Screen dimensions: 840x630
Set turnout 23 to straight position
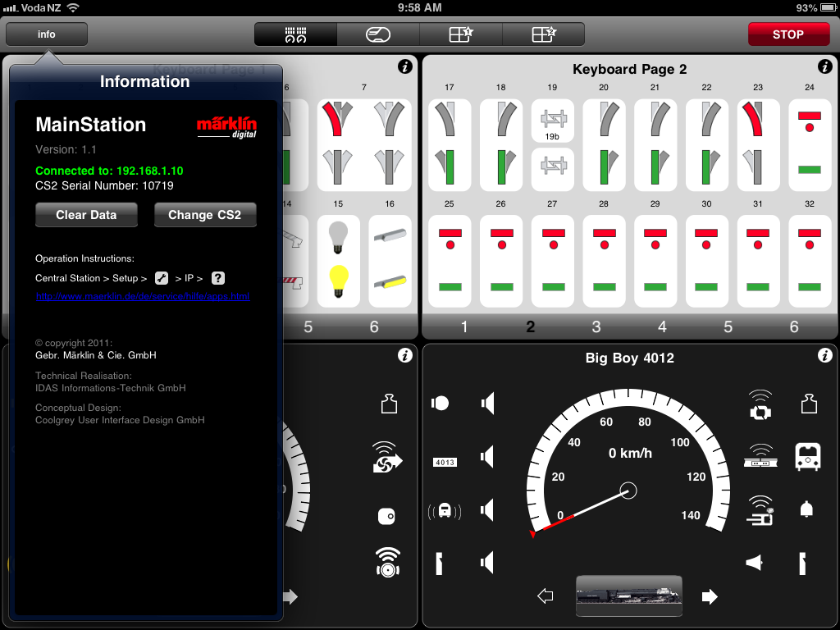[x=758, y=167]
